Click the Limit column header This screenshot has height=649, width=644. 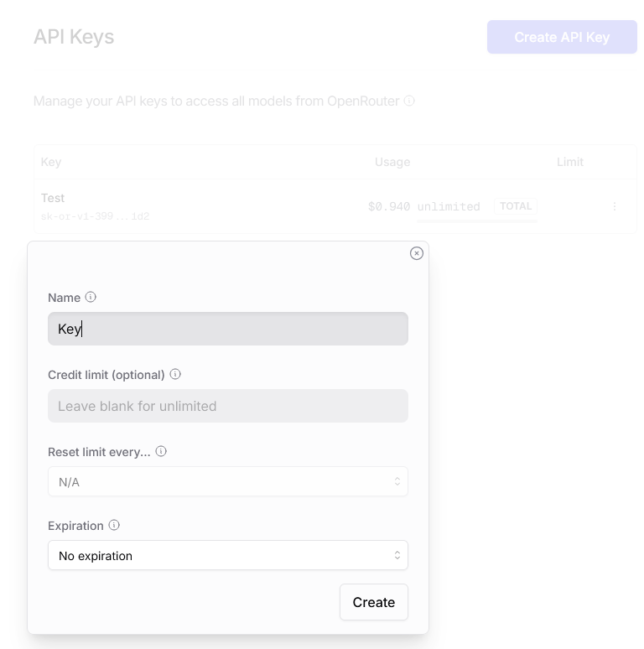[x=570, y=162]
